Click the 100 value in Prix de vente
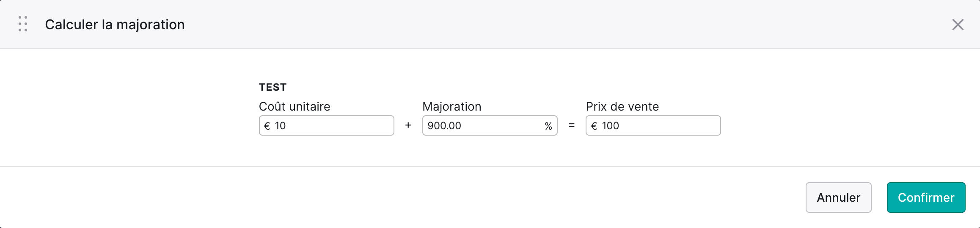The height and width of the screenshot is (228, 980). point(611,126)
